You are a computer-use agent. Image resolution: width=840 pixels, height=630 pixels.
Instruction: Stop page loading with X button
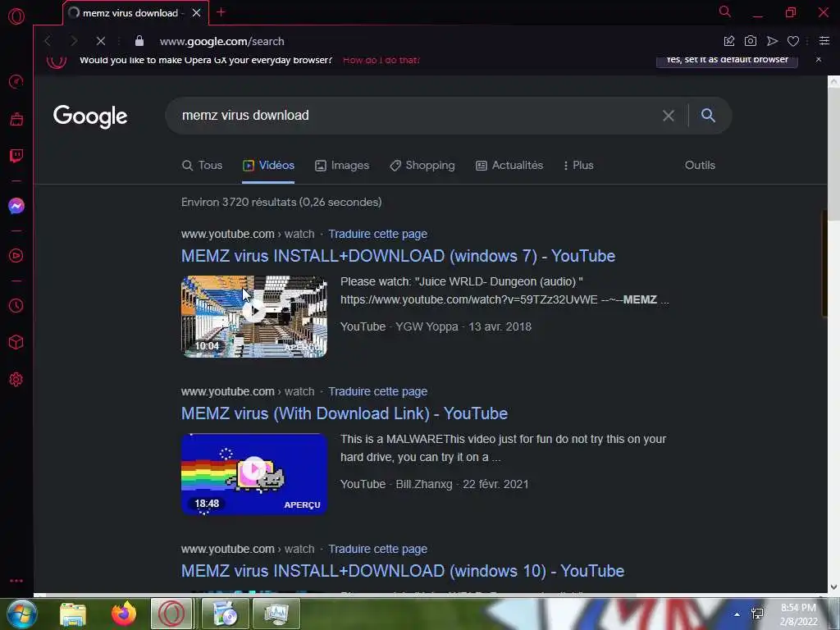click(x=100, y=41)
